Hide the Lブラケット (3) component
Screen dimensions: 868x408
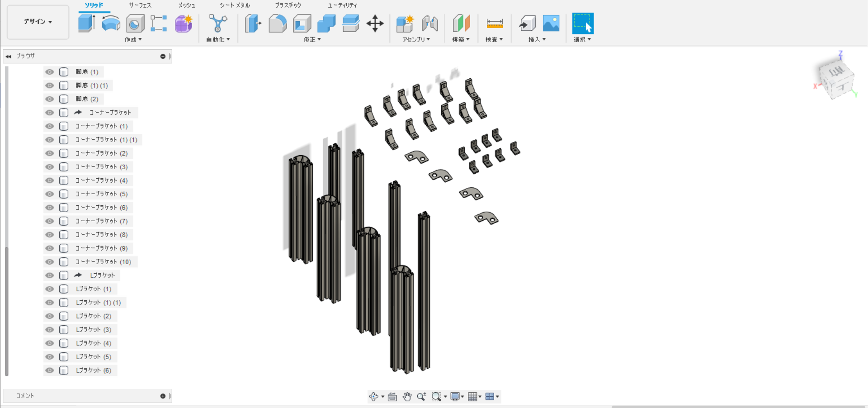(x=50, y=330)
